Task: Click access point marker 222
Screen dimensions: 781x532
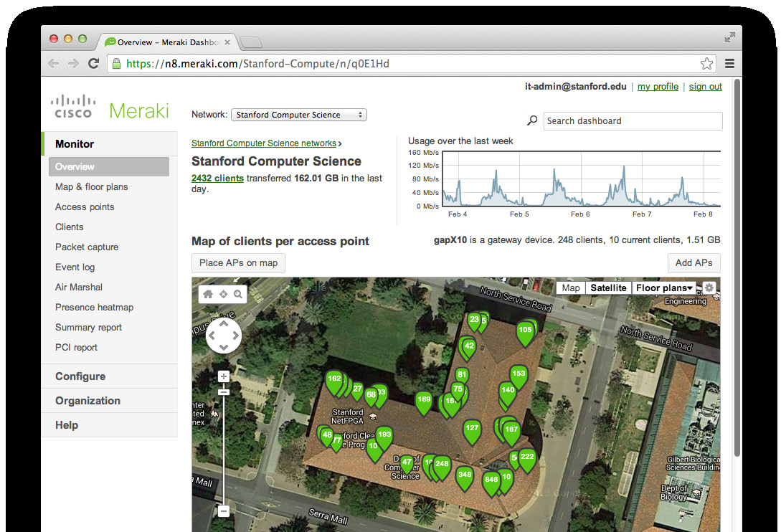Action: coord(527,461)
